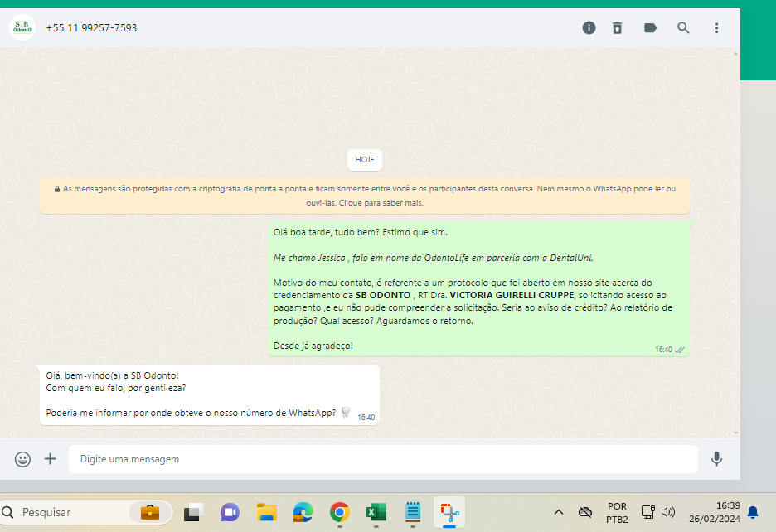776x532 pixels.
Task: Switch to Snipping Tool on taskbar
Action: (x=449, y=512)
